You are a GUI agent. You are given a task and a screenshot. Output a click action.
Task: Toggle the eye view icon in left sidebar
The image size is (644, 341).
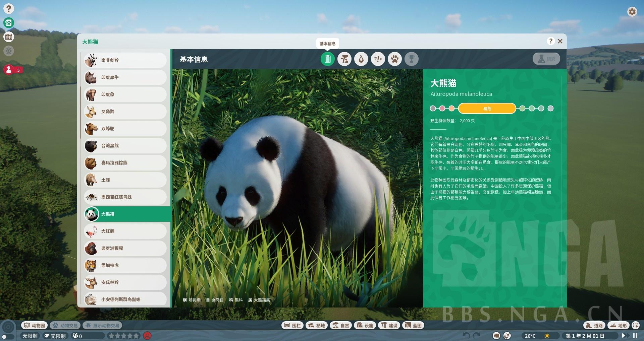pos(9,51)
